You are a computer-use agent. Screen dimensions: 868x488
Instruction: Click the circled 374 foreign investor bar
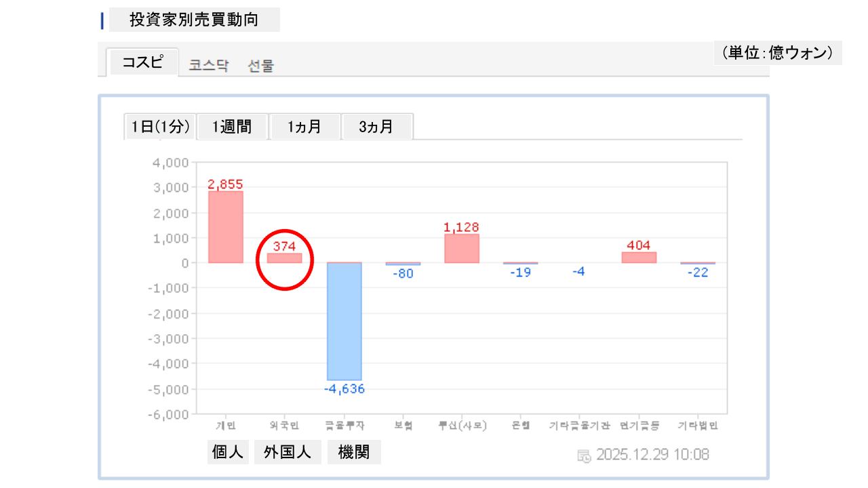click(284, 258)
